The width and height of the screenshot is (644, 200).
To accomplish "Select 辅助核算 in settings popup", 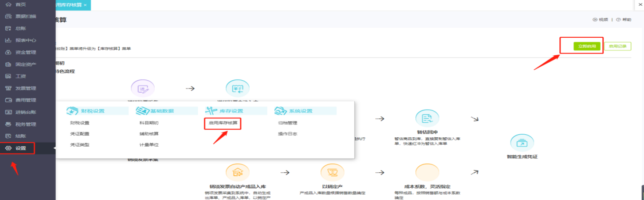I will click(149, 133).
